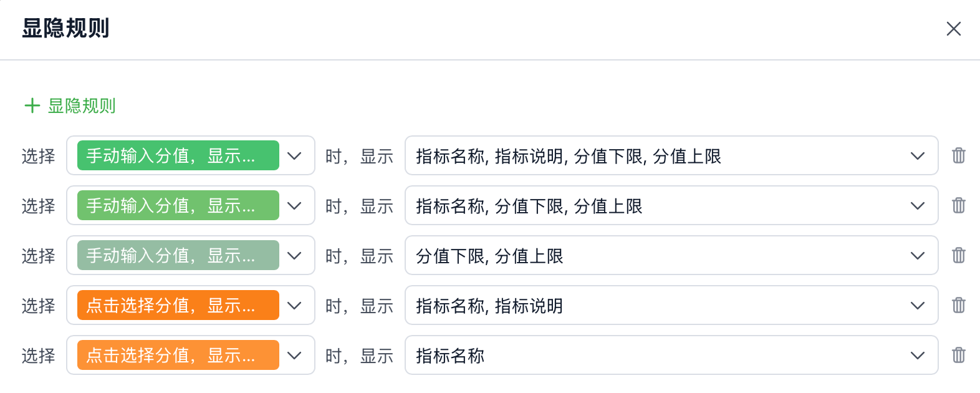This screenshot has height=393, width=980.
Task: Close the 显隐规则 dialog
Action: 954,29
